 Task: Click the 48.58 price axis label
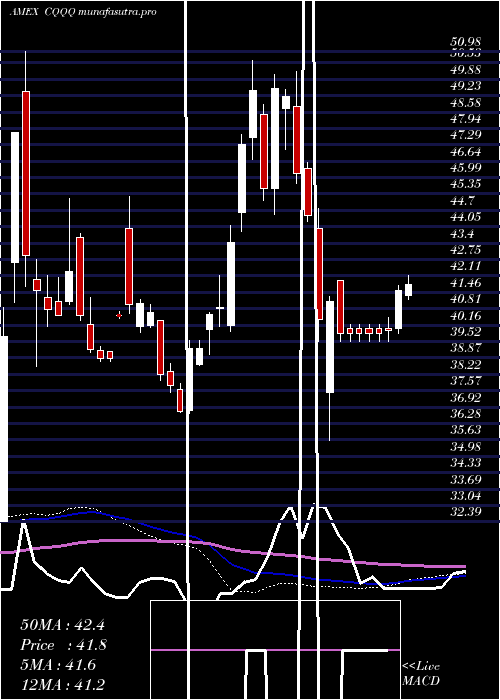(x=466, y=103)
